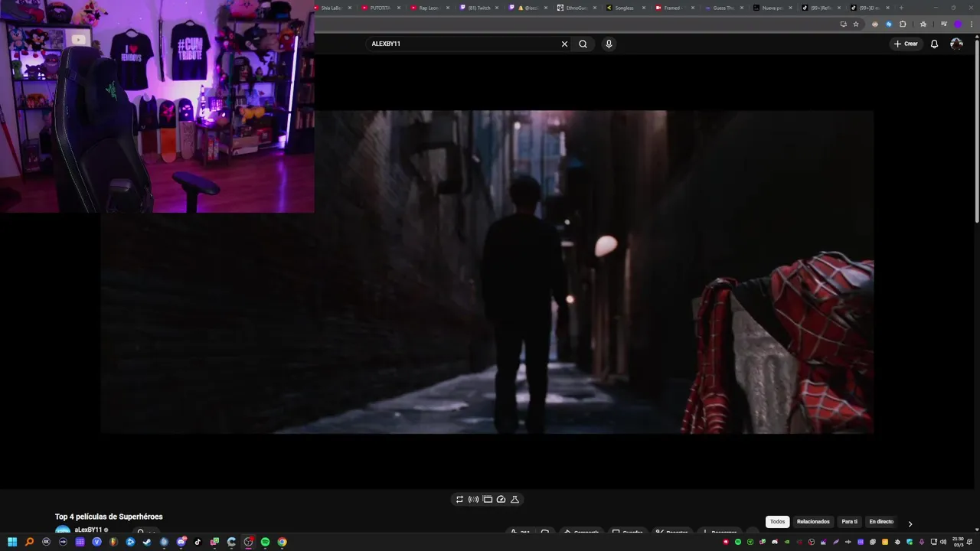Switch to the Nueva pestaña browser tab
The height and width of the screenshot is (551, 980).
click(x=770, y=8)
